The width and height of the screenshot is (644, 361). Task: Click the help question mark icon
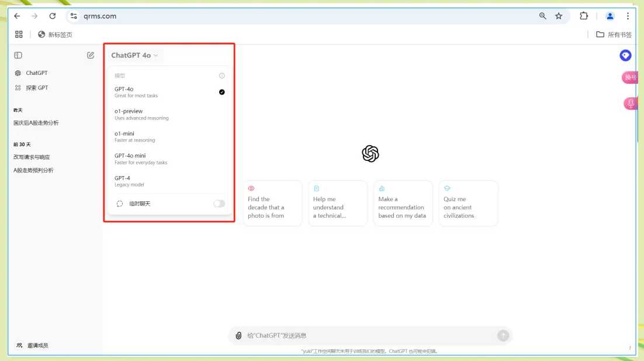coord(630,348)
